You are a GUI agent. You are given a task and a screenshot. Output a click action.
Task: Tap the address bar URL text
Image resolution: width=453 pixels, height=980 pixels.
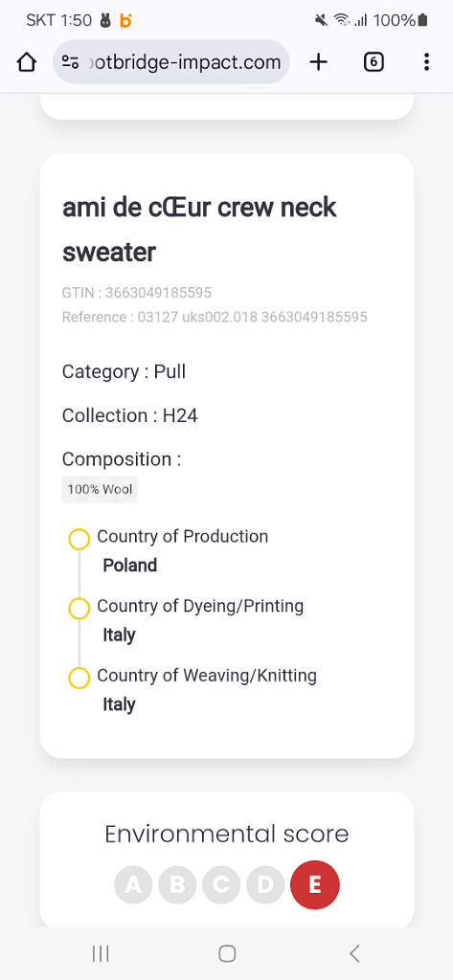pos(183,62)
